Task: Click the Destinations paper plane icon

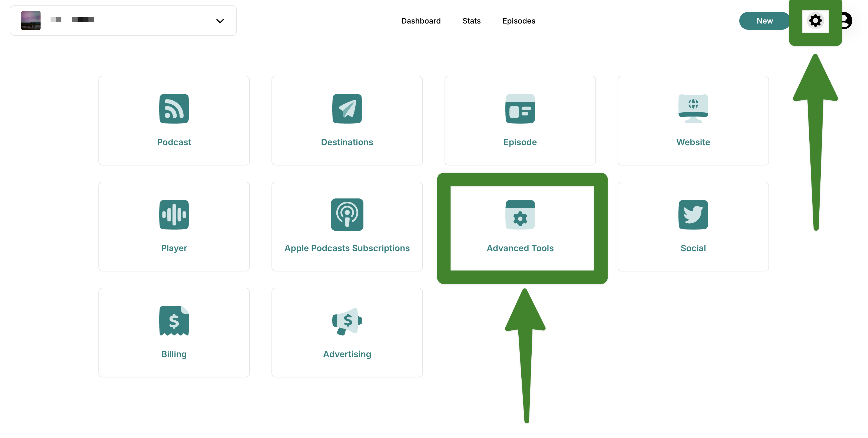Action: [347, 108]
